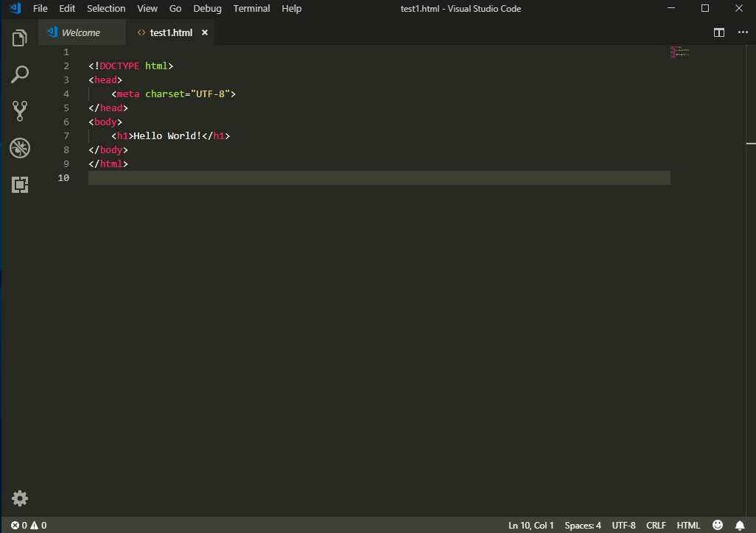Click the vertical scrollbar of the editor

[x=751, y=280]
